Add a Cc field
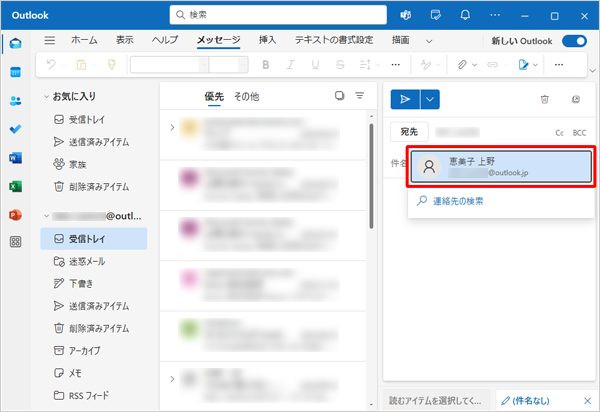Image resolution: width=600 pixels, height=412 pixels. (x=559, y=133)
